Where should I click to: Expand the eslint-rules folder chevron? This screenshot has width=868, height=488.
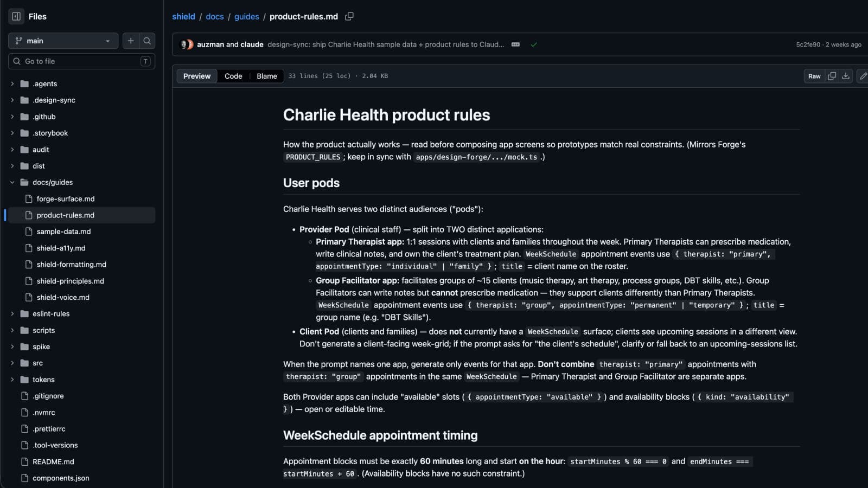tap(12, 314)
